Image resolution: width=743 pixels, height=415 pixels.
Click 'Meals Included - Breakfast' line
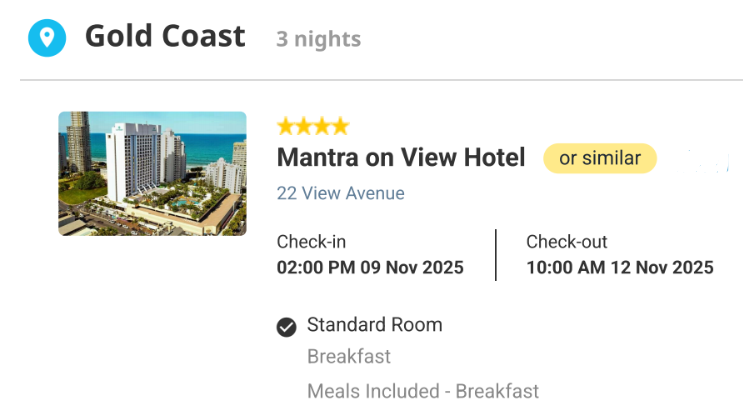pos(423,391)
